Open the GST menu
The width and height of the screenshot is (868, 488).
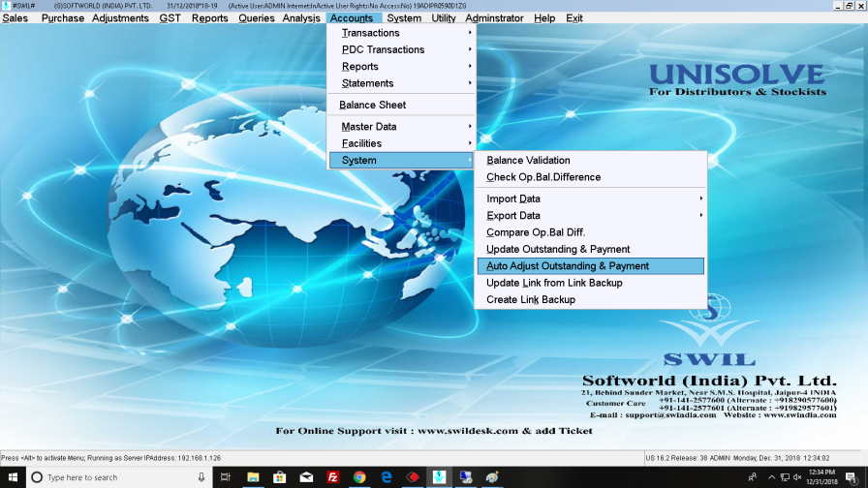point(170,18)
